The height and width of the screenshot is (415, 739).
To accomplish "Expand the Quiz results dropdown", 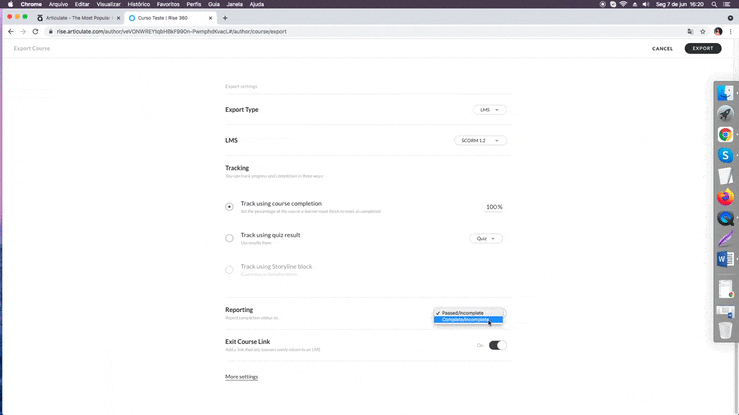I will 486,238.
